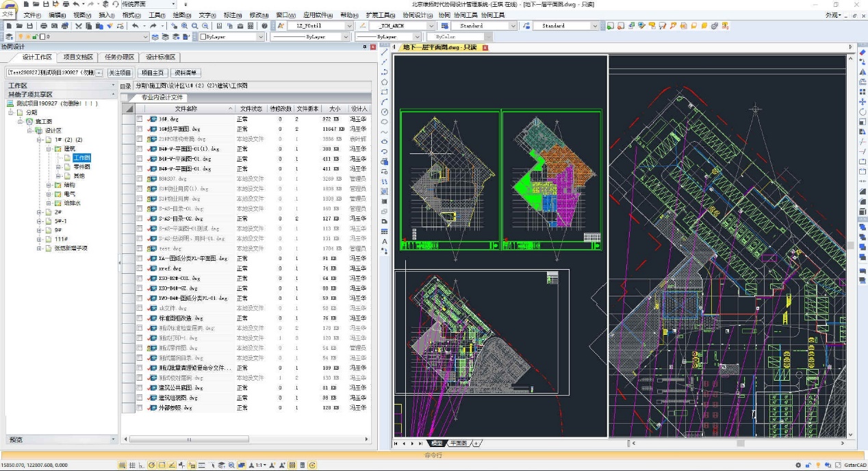Tick the checkbox for 建筑公共底图.dwg

tap(140, 388)
